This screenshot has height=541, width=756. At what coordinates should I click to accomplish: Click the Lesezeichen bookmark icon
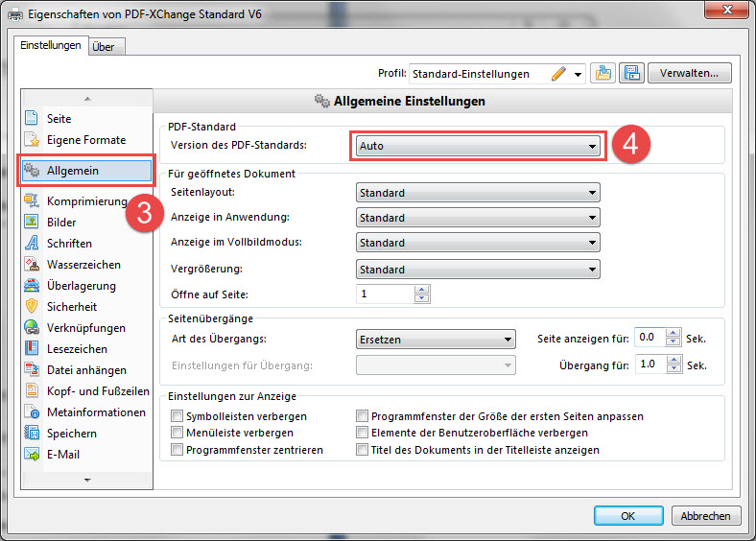(x=32, y=348)
